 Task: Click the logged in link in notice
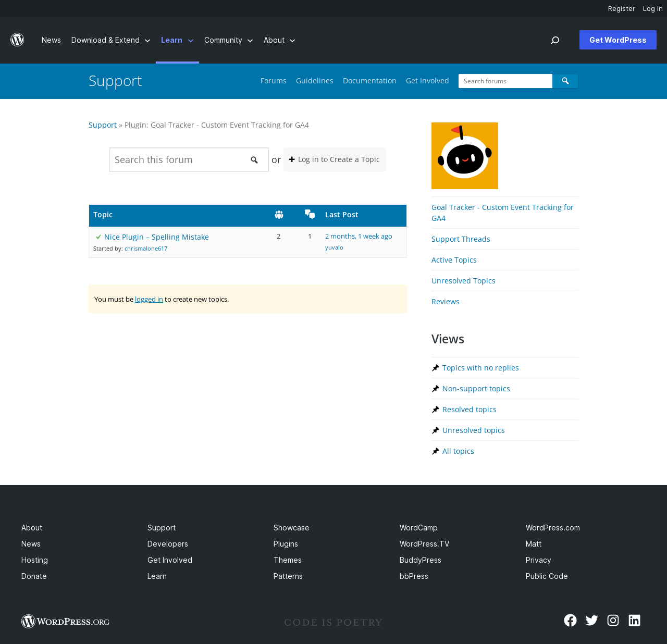click(149, 299)
